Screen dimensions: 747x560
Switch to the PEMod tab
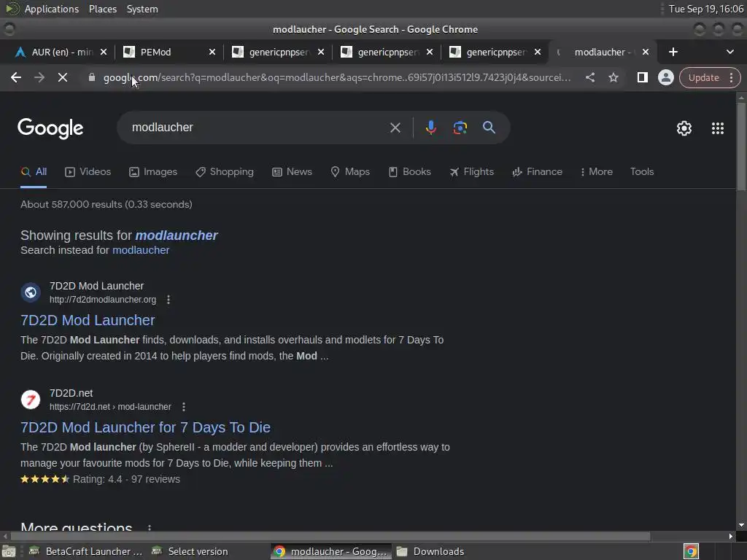tap(163, 52)
